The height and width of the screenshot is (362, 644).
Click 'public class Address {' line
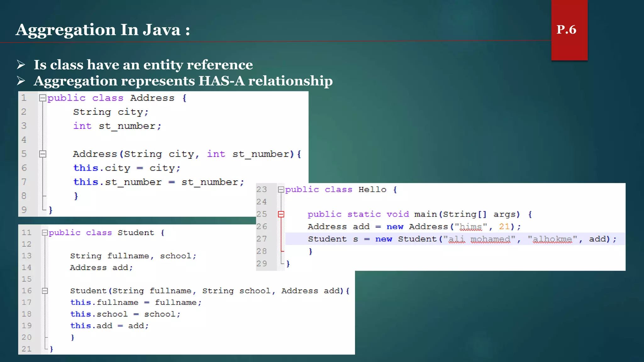117,98
